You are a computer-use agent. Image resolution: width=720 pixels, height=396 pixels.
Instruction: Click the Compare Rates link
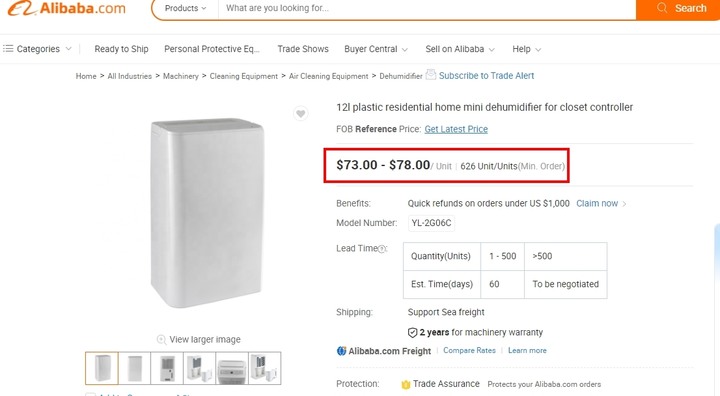tap(469, 350)
